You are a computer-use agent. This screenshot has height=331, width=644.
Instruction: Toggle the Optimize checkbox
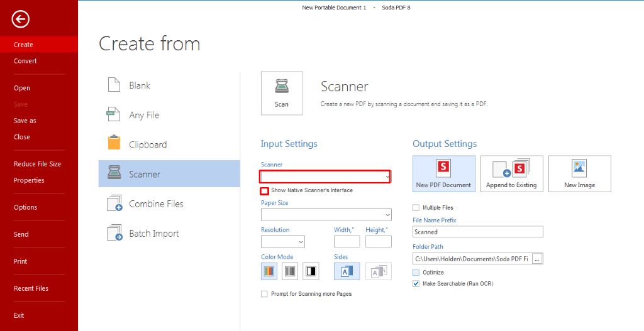(x=416, y=273)
